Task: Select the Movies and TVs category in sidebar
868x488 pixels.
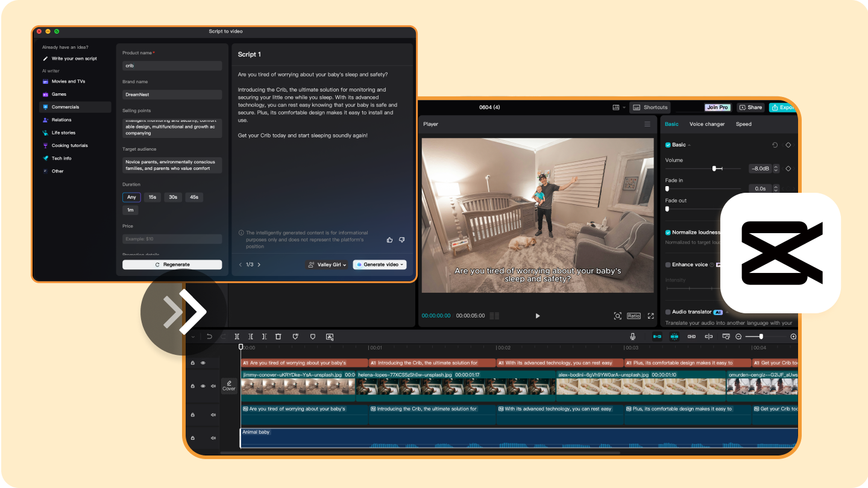Action: [68, 81]
